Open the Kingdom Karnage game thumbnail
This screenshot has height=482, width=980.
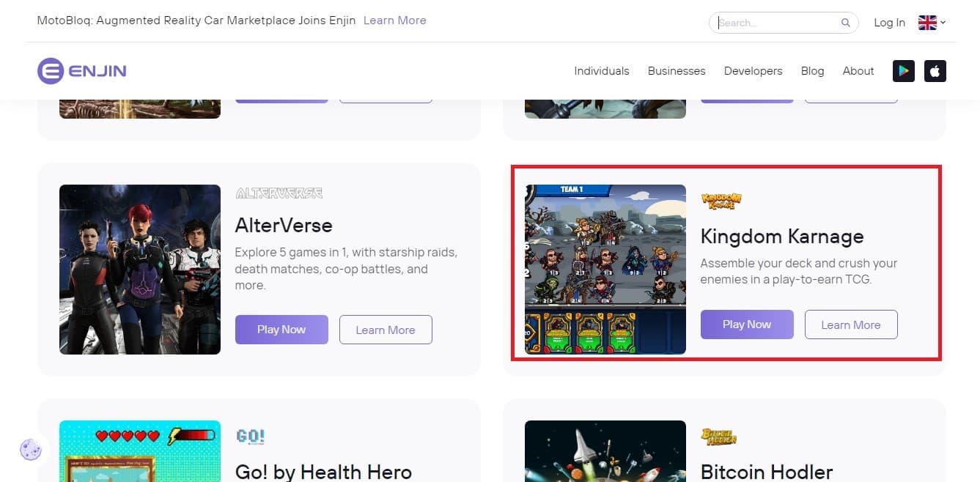point(605,270)
